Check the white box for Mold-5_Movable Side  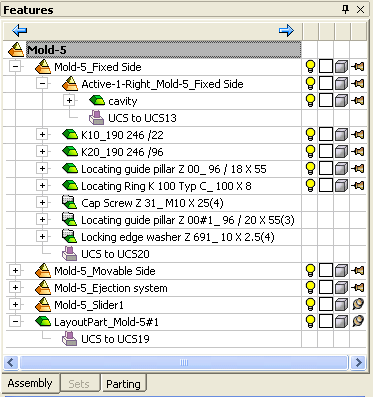click(326, 271)
